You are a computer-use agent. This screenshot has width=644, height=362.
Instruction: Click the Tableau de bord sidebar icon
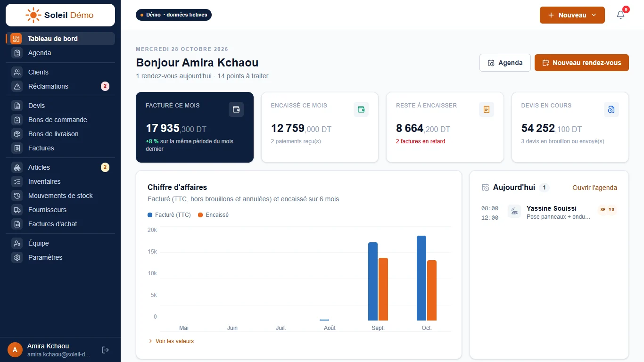16,39
